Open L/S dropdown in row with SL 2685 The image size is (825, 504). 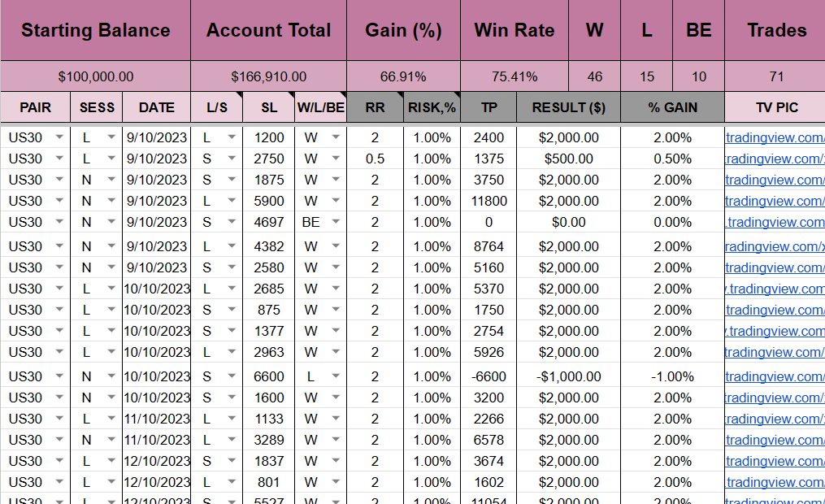[x=232, y=289]
